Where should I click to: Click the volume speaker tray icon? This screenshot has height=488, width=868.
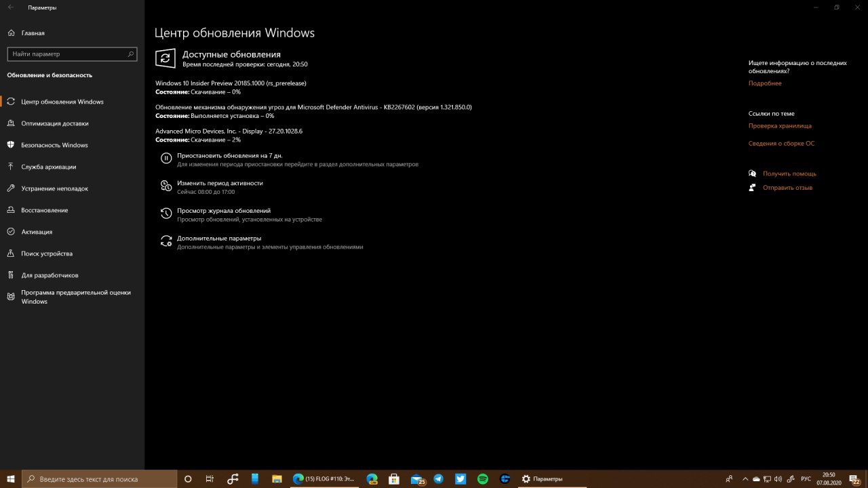(778, 479)
